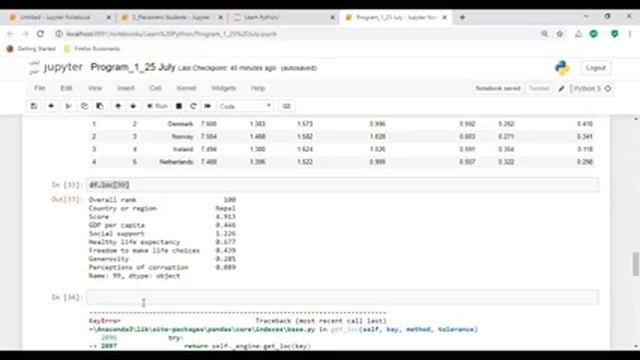640x360 pixels.
Task: Open the Edit menu
Action: (66, 88)
